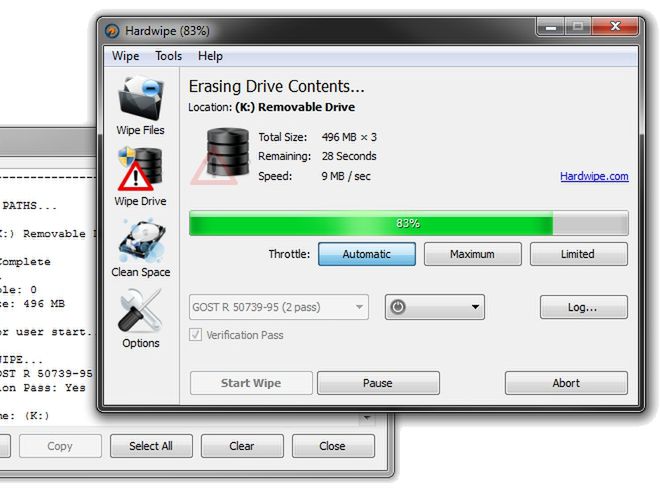660x493 pixels.
Task: Click the '(K:) Removable Drive' location text
Action: pos(295,107)
